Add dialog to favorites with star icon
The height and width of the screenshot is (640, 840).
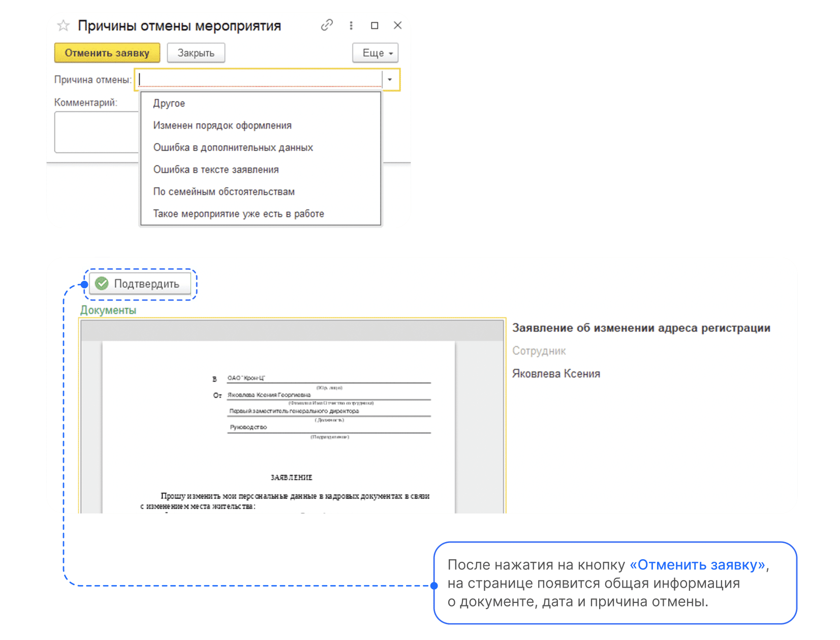coord(63,25)
